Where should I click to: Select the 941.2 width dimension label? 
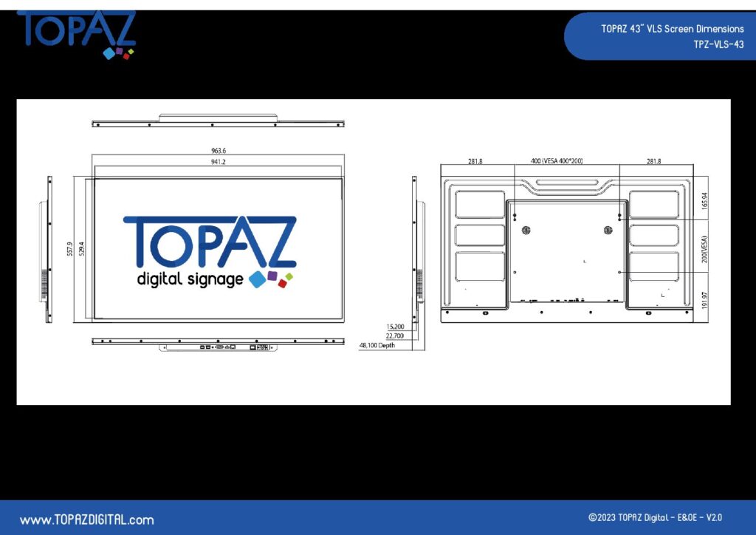(219, 162)
